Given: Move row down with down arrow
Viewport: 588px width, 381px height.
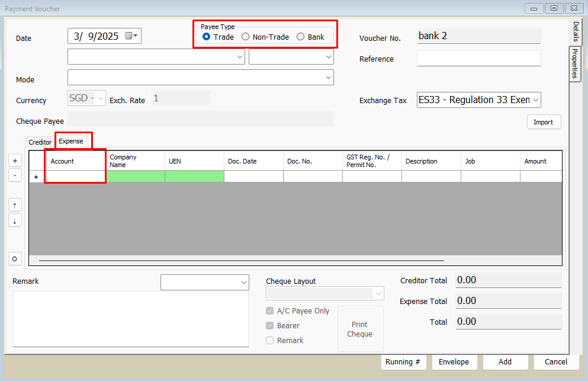Looking at the screenshot, I should [15, 220].
